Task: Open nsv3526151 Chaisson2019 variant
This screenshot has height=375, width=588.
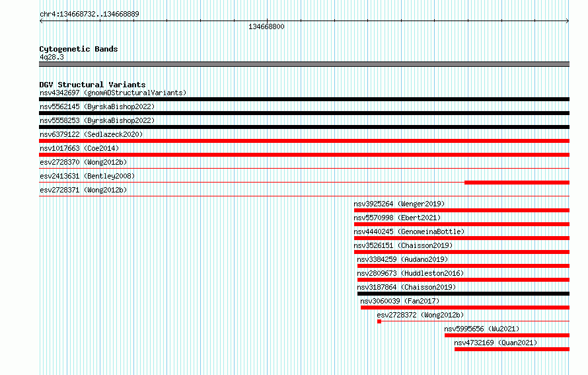Action: [403, 245]
